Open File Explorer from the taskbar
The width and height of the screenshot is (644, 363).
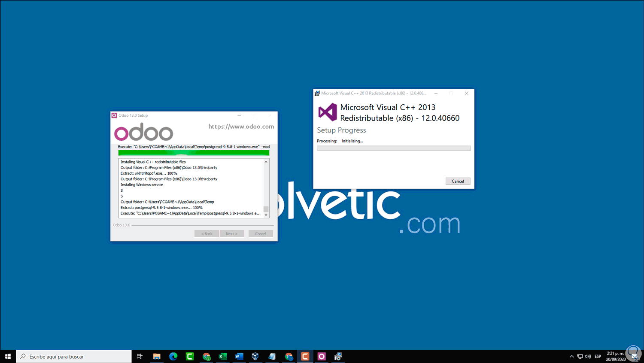tap(157, 356)
